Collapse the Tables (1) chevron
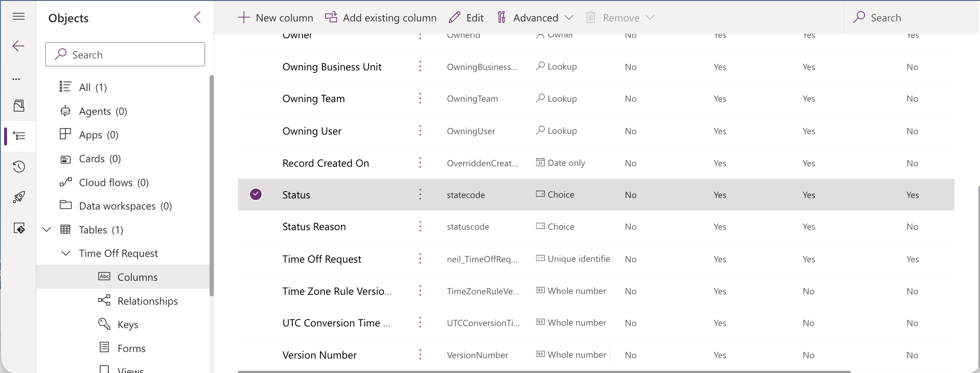 point(47,229)
